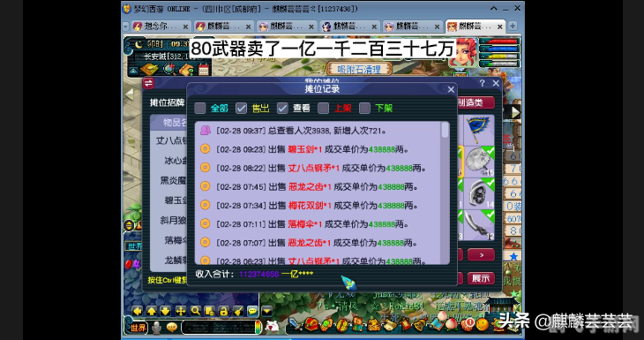This screenshot has height=340, width=644.
Task: Open the notification icon with red badge
Action: (468, 325)
